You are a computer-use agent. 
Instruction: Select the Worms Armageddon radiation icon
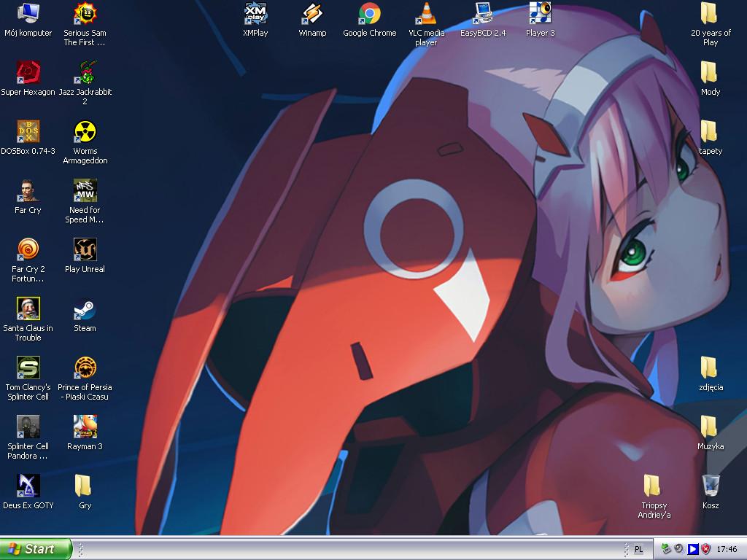(x=85, y=131)
